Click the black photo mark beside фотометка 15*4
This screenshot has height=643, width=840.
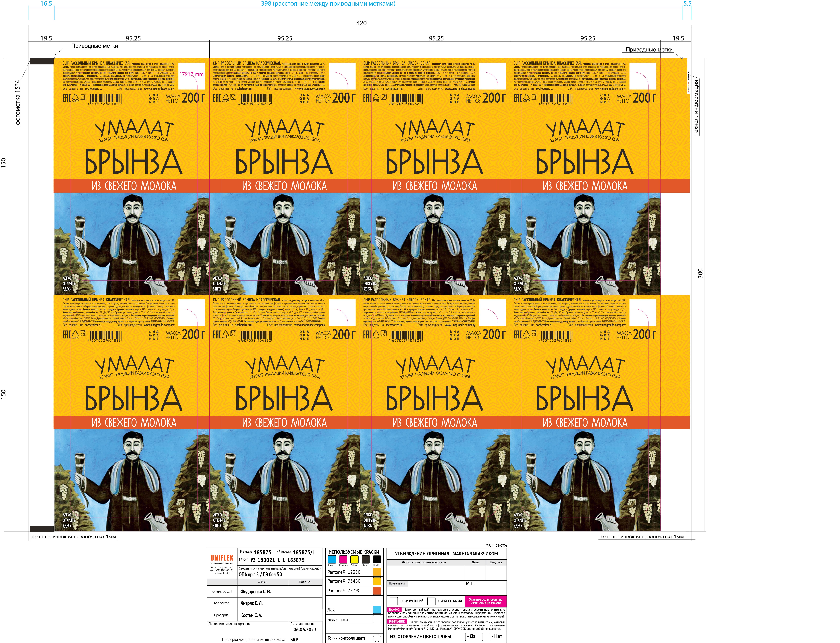pyautogui.click(x=42, y=61)
